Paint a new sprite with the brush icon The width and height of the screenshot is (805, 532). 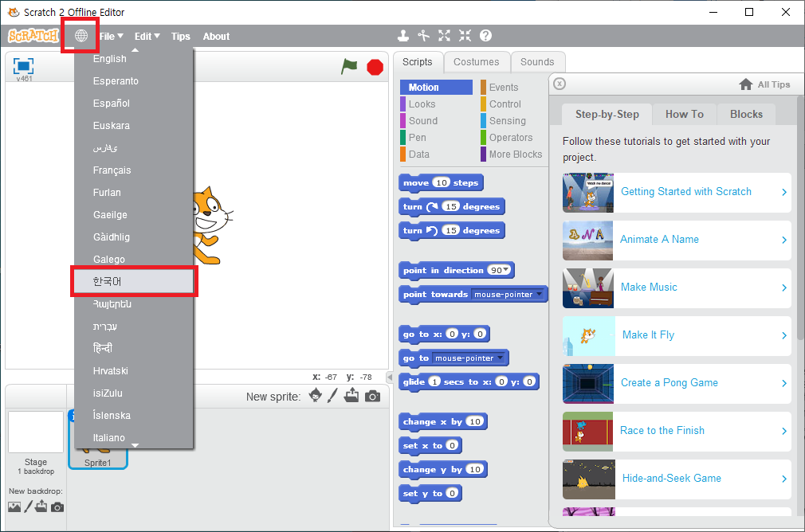pyautogui.click(x=333, y=396)
